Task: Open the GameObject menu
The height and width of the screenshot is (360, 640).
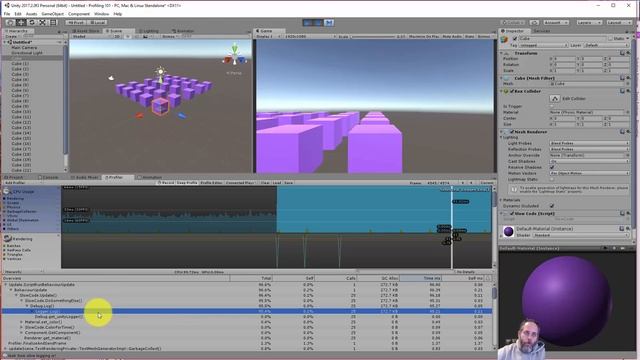Action: (53, 14)
